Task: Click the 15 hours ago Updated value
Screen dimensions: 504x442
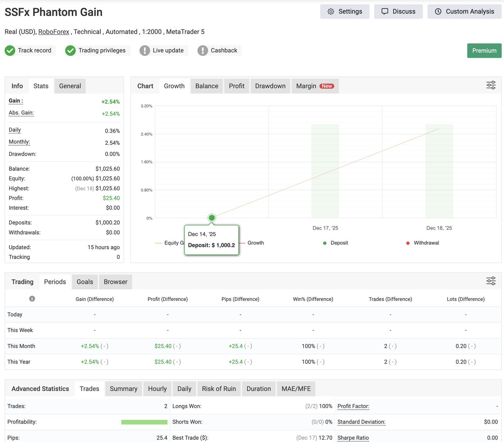Action: 104,247
